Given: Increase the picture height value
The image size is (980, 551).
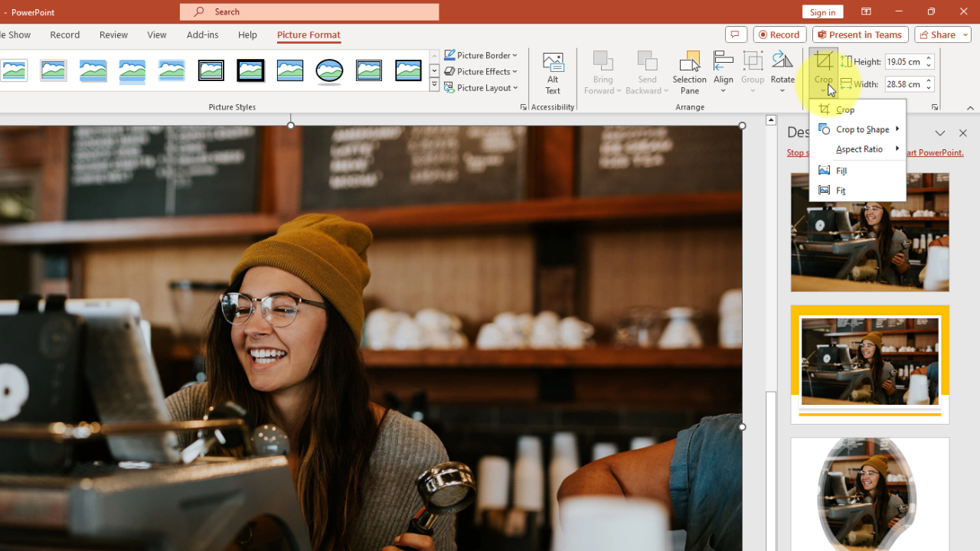Looking at the screenshot, I should [x=929, y=58].
